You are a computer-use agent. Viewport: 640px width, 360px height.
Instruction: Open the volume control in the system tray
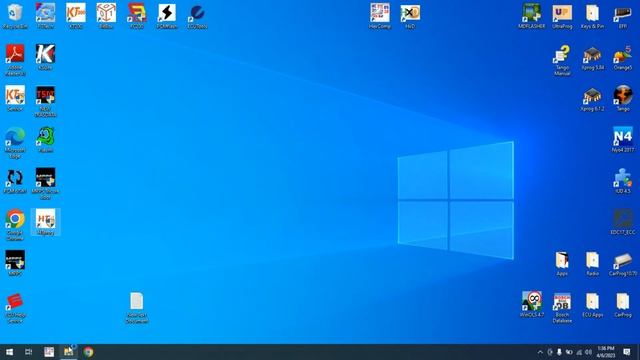tap(588, 352)
